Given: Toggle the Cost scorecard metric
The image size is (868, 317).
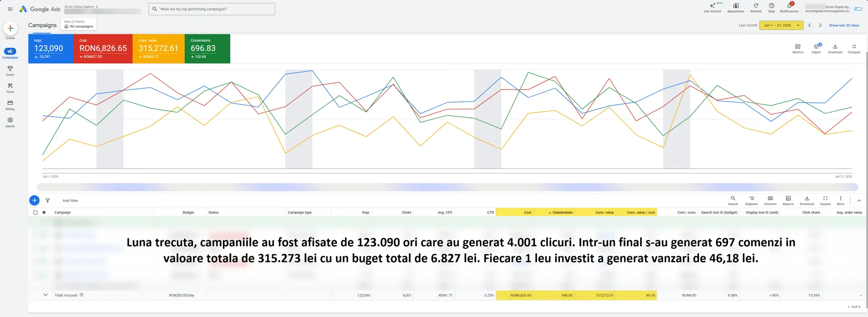Looking at the screenshot, I should coord(103,48).
